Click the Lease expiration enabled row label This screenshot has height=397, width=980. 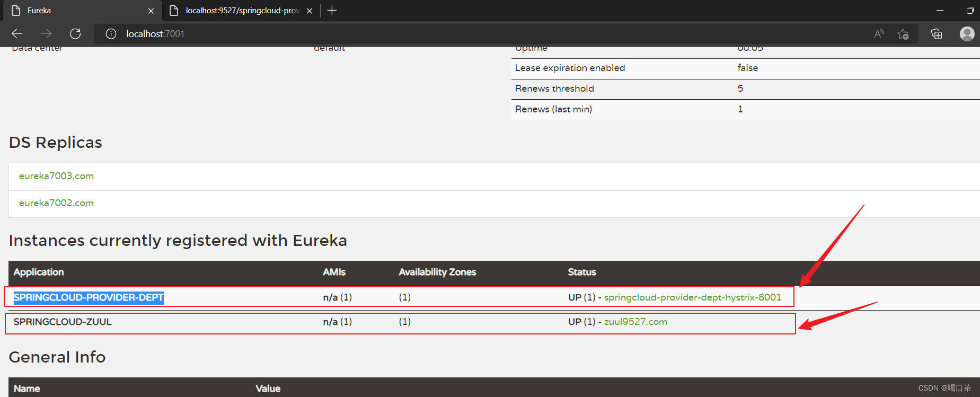[x=570, y=68]
